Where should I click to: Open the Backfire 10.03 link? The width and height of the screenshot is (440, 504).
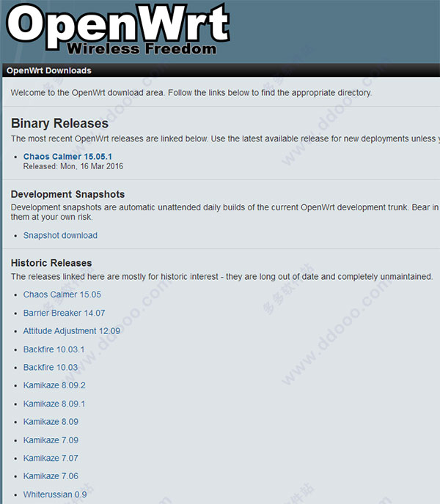(51, 367)
